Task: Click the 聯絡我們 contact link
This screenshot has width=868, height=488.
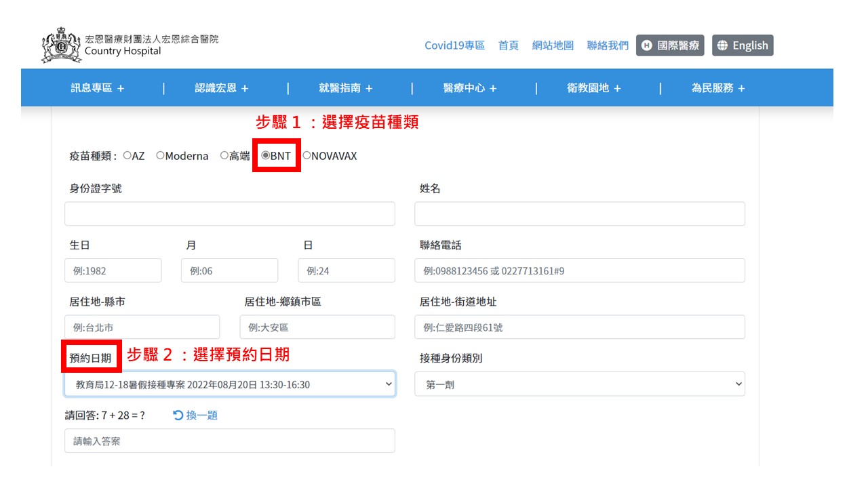Action: click(608, 45)
